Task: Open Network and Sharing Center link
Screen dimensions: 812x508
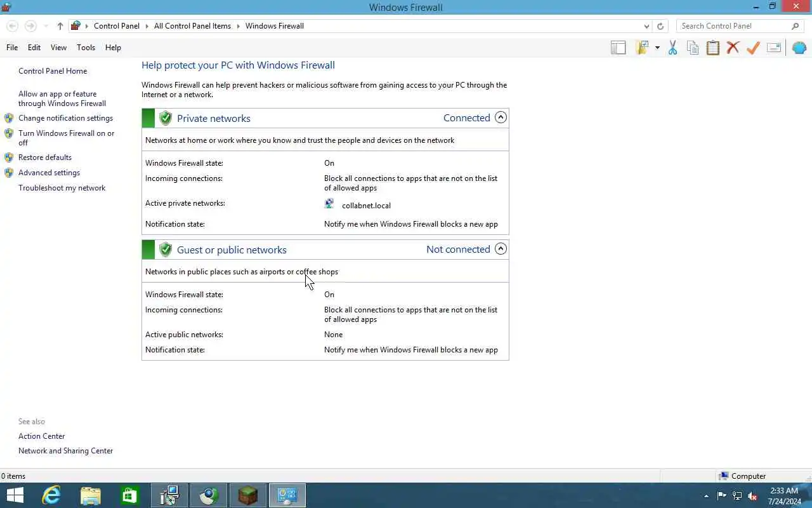Action: tap(65, 451)
